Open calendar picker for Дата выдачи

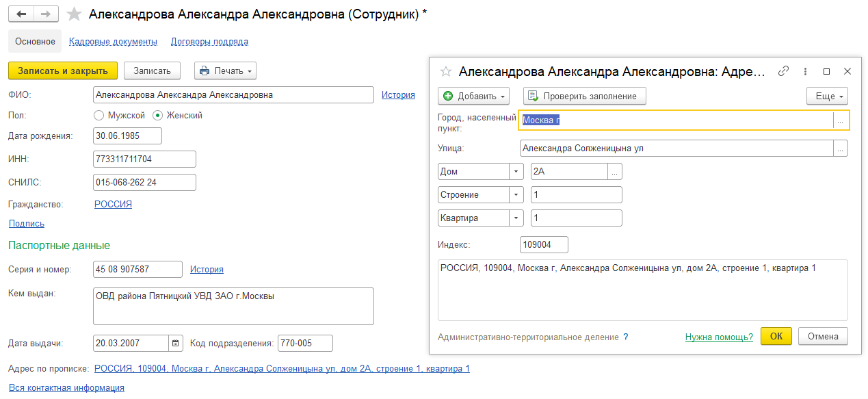[176, 343]
